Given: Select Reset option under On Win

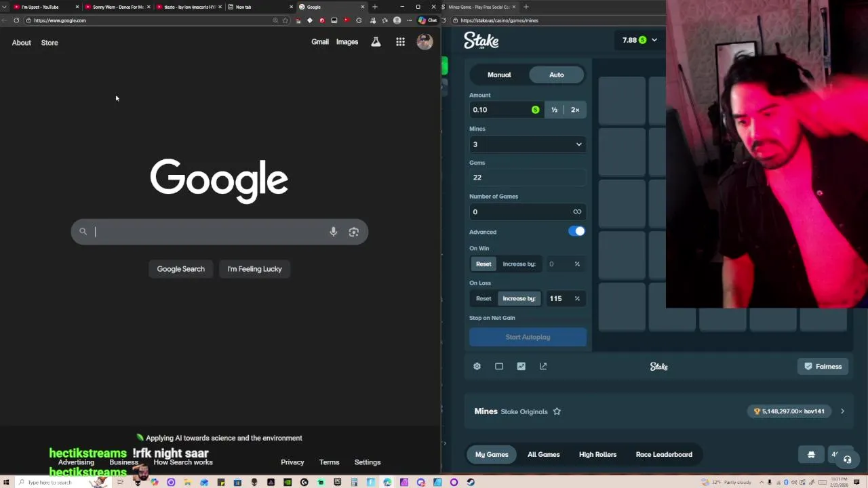Looking at the screenshot, I should coord(484,264).
